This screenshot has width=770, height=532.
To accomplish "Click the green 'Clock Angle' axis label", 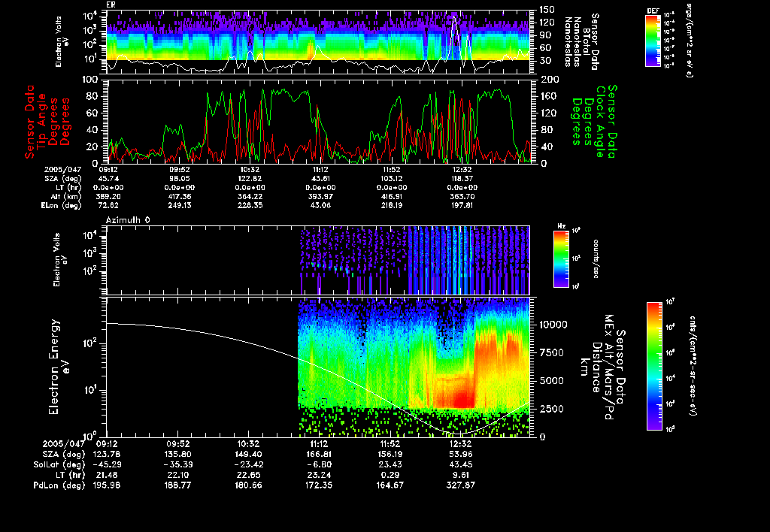I will tap(601, 122).
